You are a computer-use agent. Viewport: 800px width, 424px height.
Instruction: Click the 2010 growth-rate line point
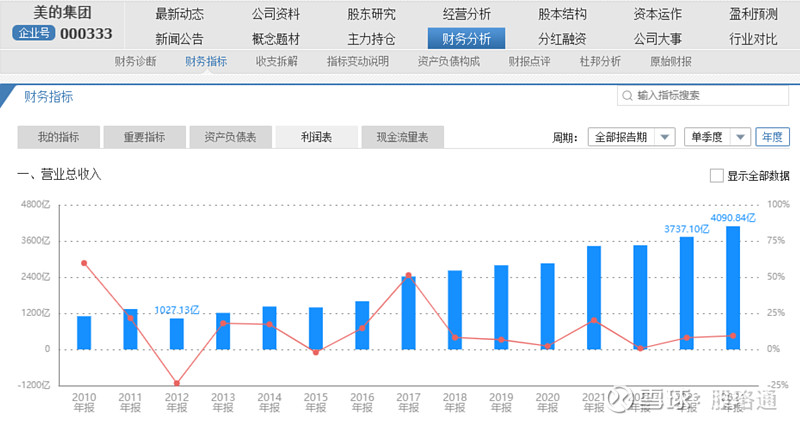[x=84, y=263]
